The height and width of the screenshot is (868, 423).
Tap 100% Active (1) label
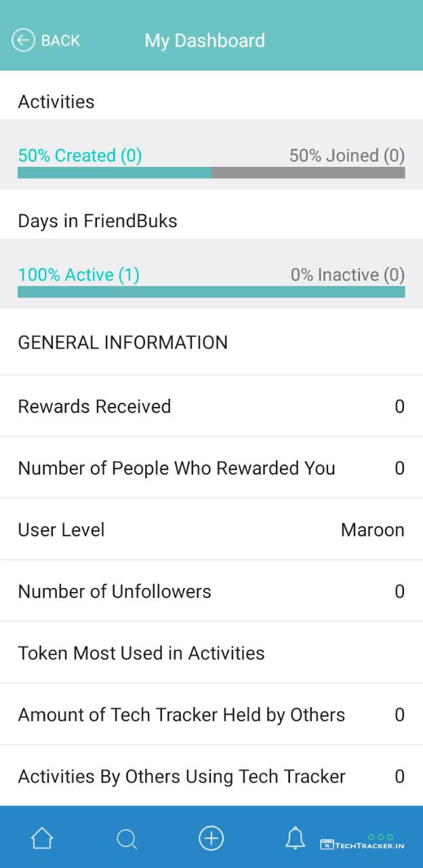click(x=79, y=275)
